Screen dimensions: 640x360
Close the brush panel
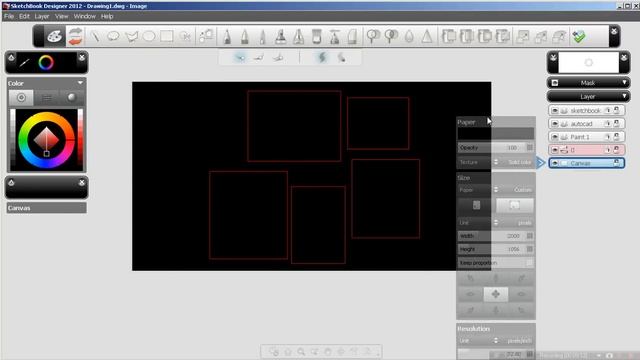pyautogui.click(x=82, y=58)
